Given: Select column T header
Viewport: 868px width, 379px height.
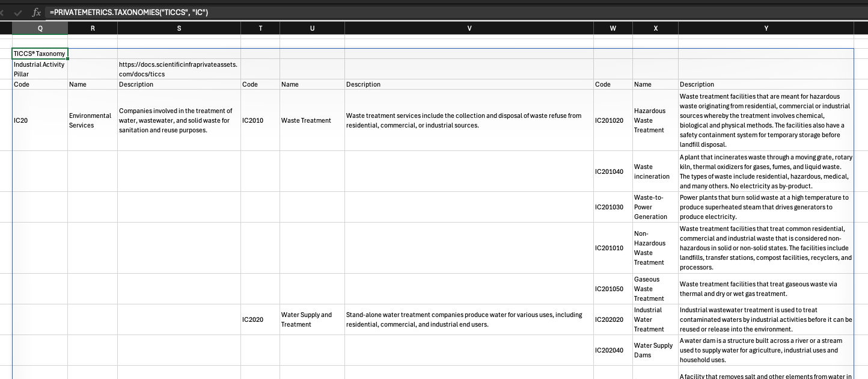Looking at the screenshot, I should point(260,28).
